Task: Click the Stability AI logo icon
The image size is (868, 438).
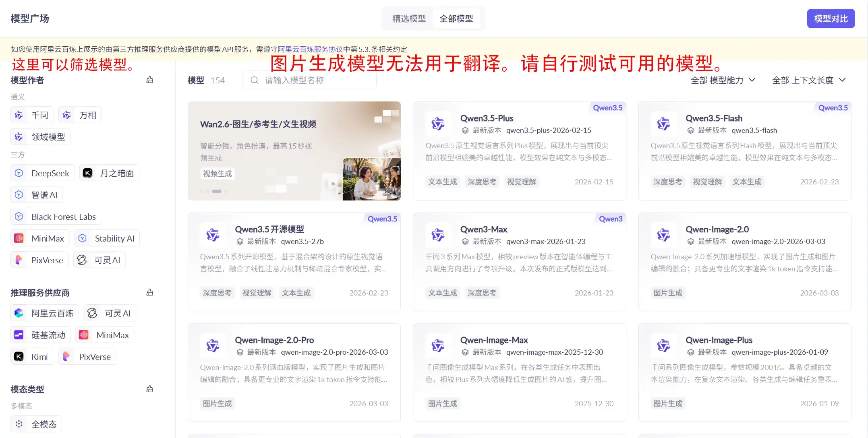Action: (83, 238)
